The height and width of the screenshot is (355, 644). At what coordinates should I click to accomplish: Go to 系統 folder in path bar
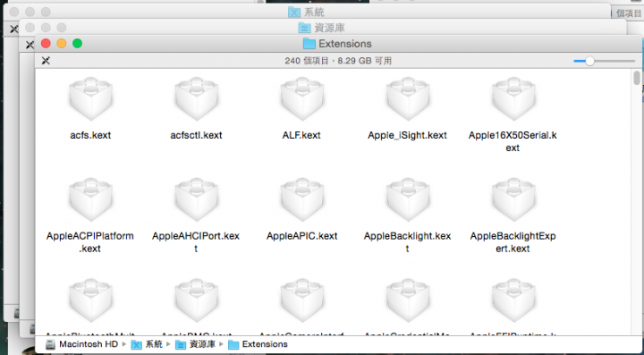(x=147, y=344)
